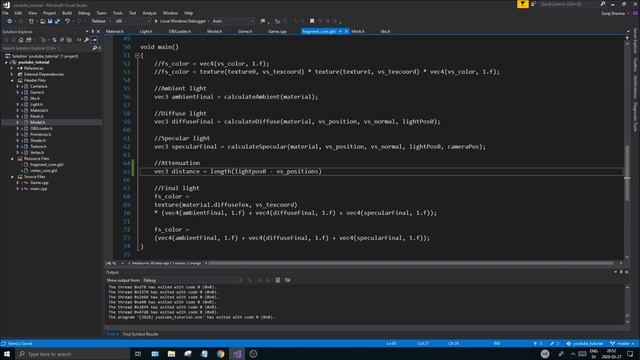Select main.cpp in Solution Explorer
This screenshot has width=640, height=360.
click(x=38, y=189)
